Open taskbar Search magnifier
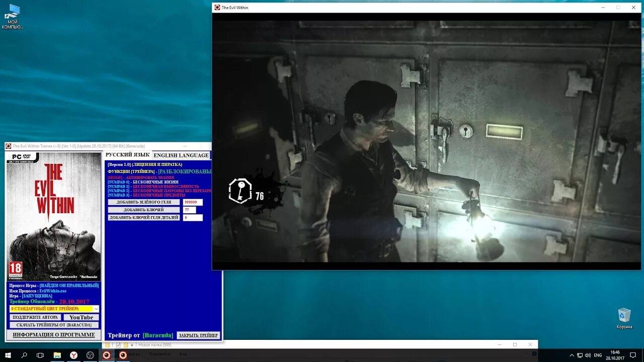Image resolution: width=644 pixels, height=362 pixels. pyautogui.click(x=24, y=355)
